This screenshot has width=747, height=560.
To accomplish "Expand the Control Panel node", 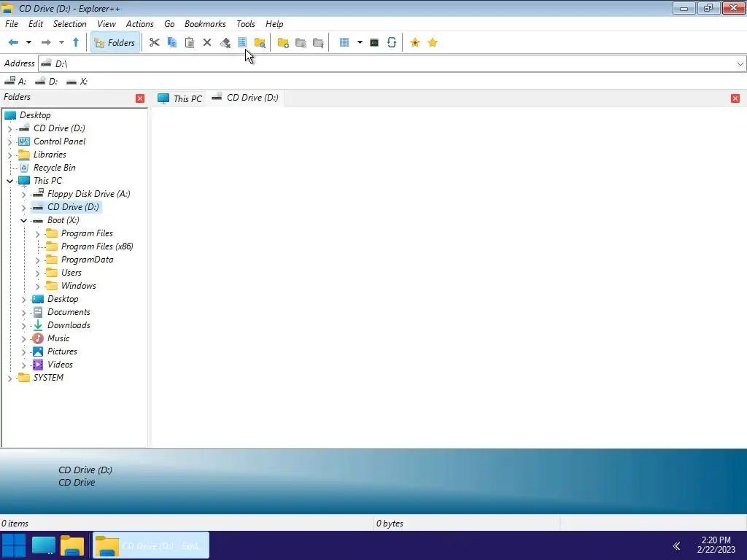I will point(10,141).
